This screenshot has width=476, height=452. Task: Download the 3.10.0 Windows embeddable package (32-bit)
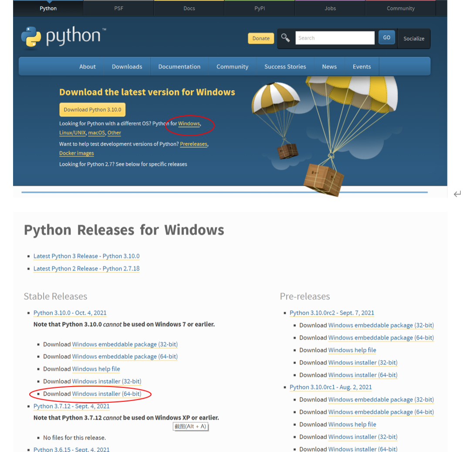tap(125, 344)
